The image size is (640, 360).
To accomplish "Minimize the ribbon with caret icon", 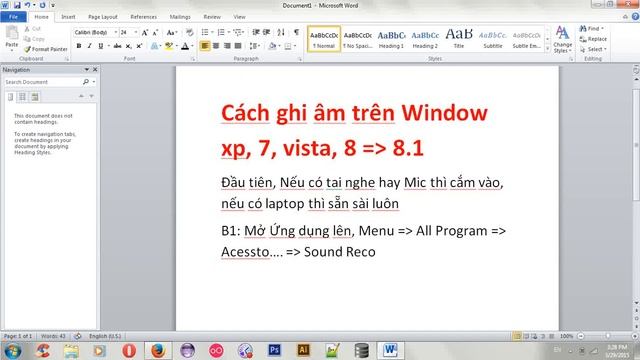I will tap(625, 17).
